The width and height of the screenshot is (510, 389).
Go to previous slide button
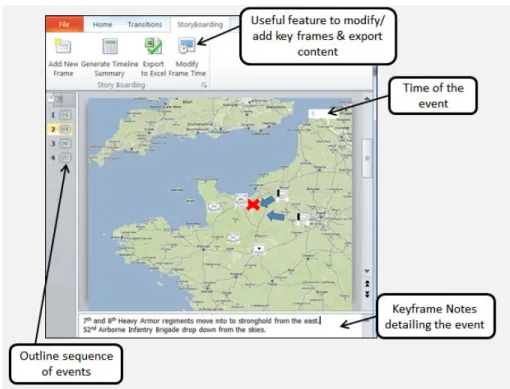coord(367,284)
